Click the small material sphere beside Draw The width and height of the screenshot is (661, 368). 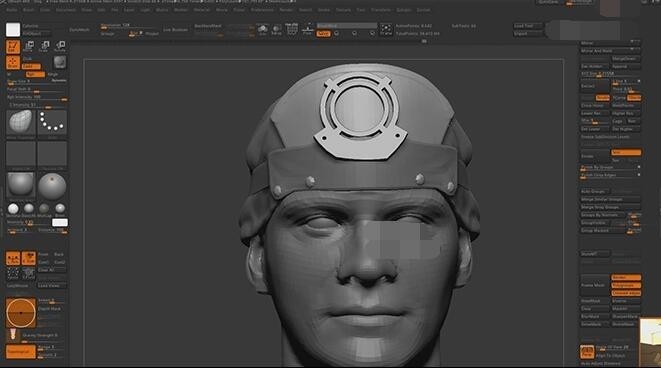click(60, 62)
